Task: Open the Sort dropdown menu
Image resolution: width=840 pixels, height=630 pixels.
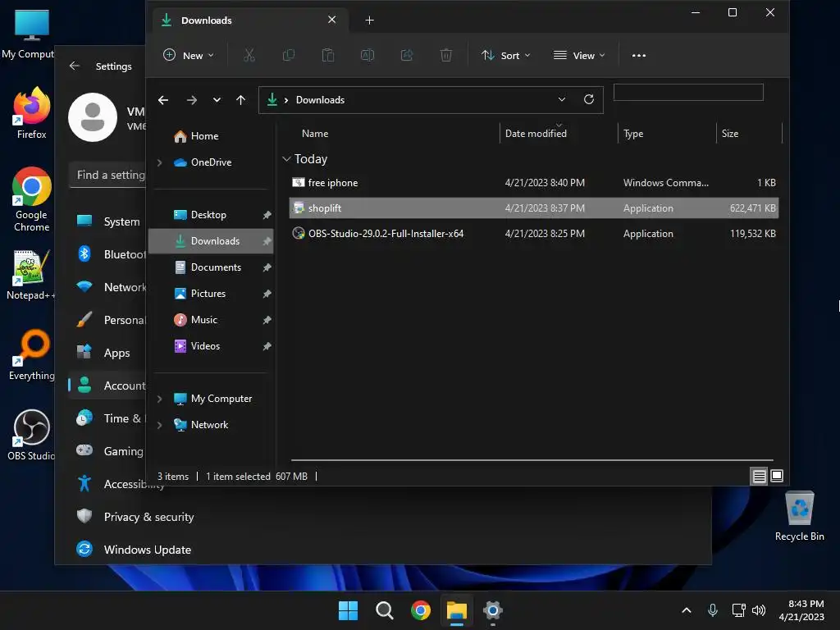Action: [x=505, y=55]
